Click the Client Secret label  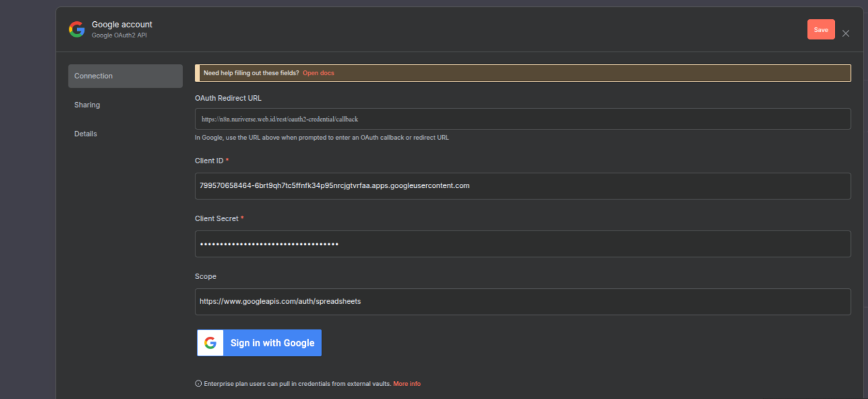click(217, 218)
